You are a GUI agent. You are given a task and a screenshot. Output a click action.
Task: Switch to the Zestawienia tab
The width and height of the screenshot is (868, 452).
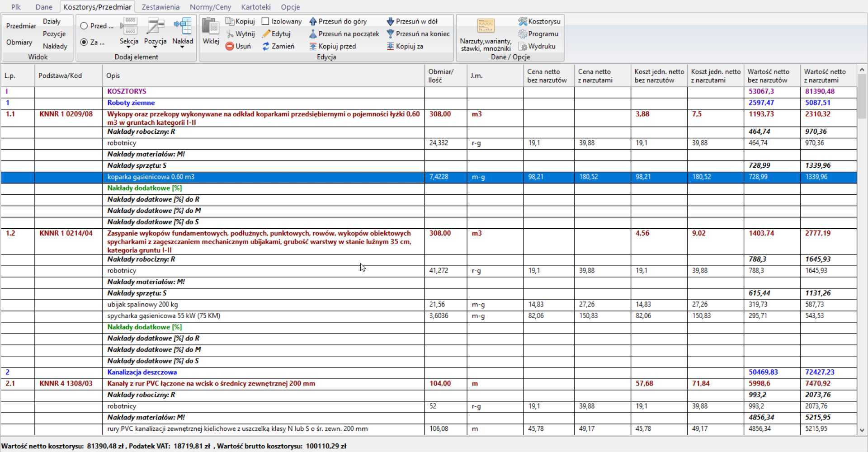tap(160, 7)
